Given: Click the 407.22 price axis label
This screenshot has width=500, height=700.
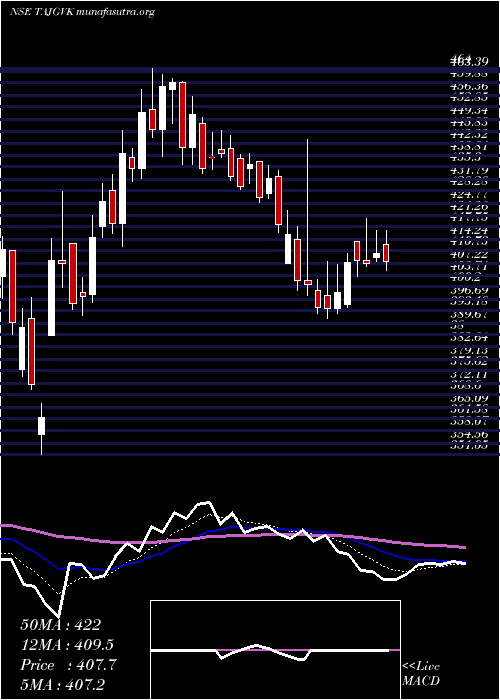Looking at the screenshot, I should (x=470, y=255).
